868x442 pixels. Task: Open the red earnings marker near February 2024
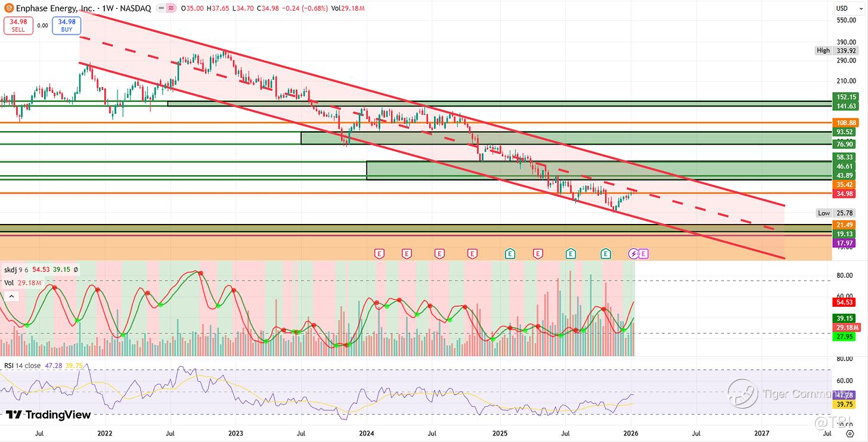(379, 254)
